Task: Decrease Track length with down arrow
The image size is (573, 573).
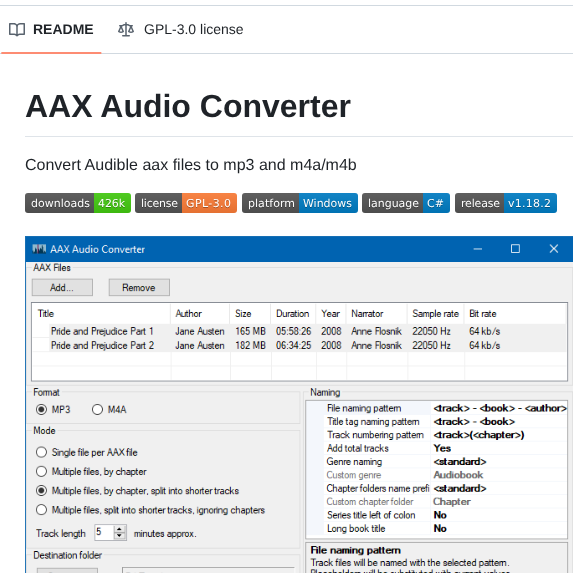Action: 119,536
